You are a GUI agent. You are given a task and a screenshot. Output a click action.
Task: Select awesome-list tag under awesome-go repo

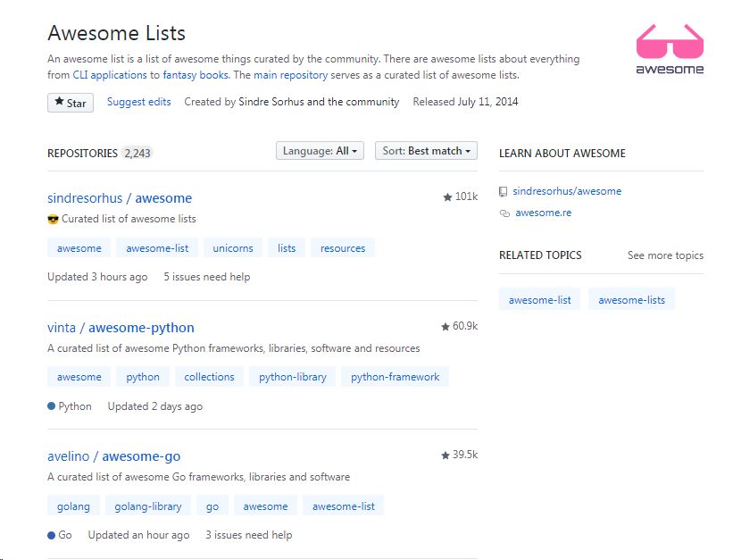tap(343, 506)
